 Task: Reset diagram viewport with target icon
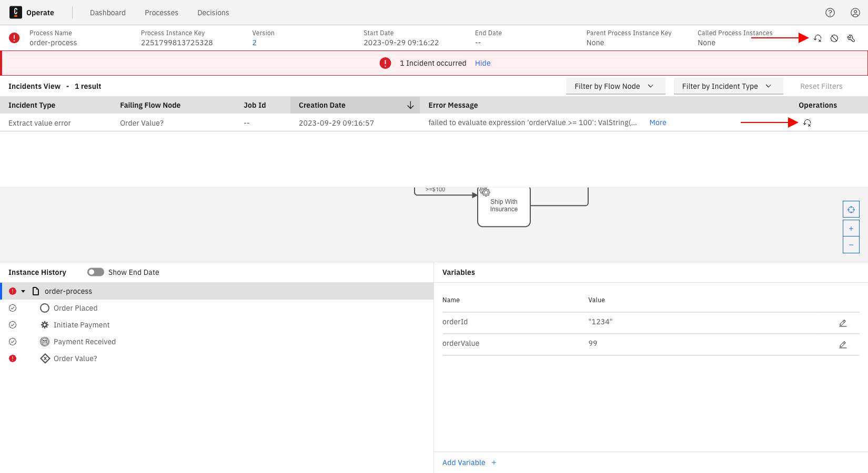(851, 210)
